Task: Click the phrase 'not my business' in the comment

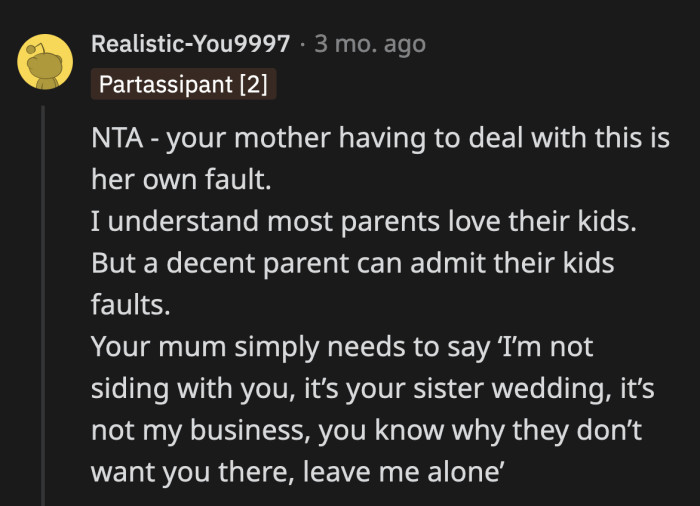Action: [200, 431]
